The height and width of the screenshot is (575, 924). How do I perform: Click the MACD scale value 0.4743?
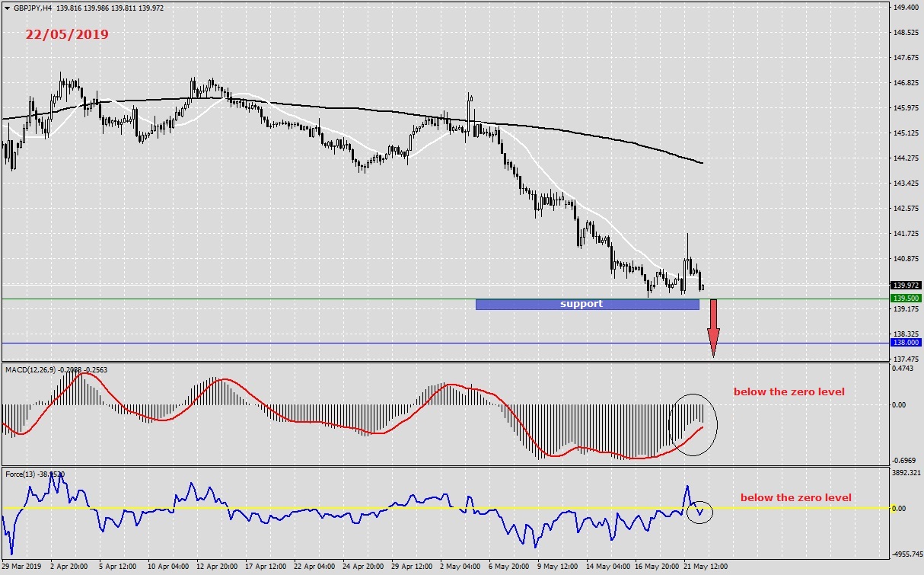coord(903,369)
